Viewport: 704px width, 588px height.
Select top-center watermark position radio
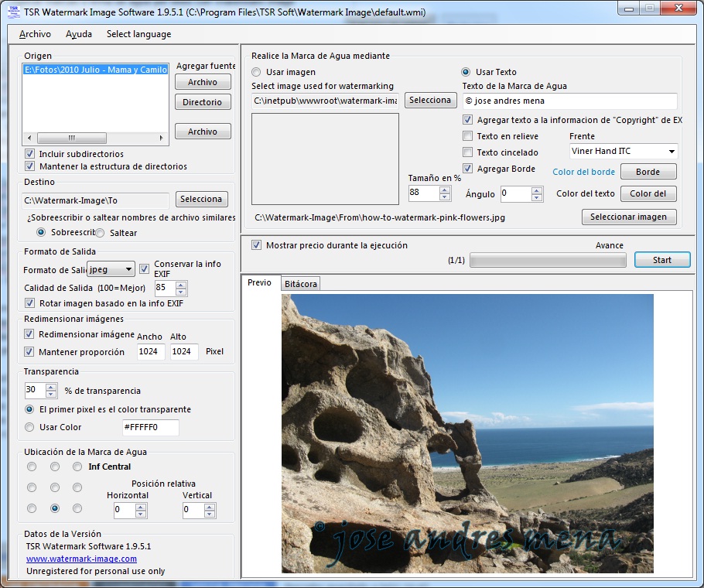(55, 467)
